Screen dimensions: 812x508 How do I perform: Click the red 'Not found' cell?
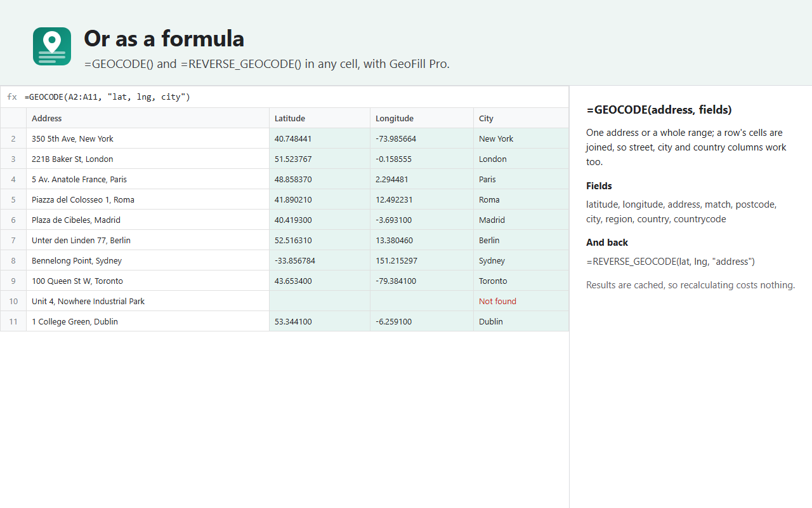[521, 301]
